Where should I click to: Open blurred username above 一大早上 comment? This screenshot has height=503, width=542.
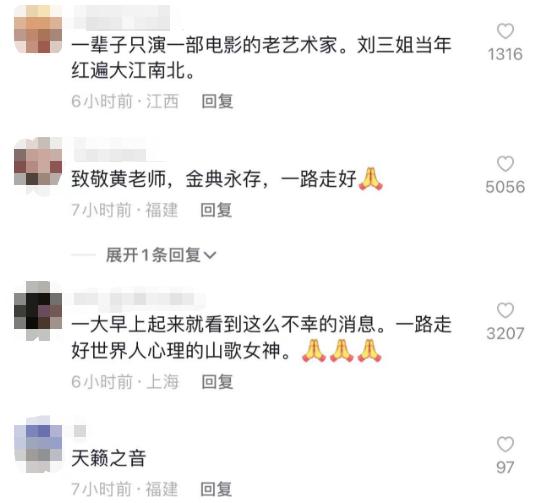139,299
